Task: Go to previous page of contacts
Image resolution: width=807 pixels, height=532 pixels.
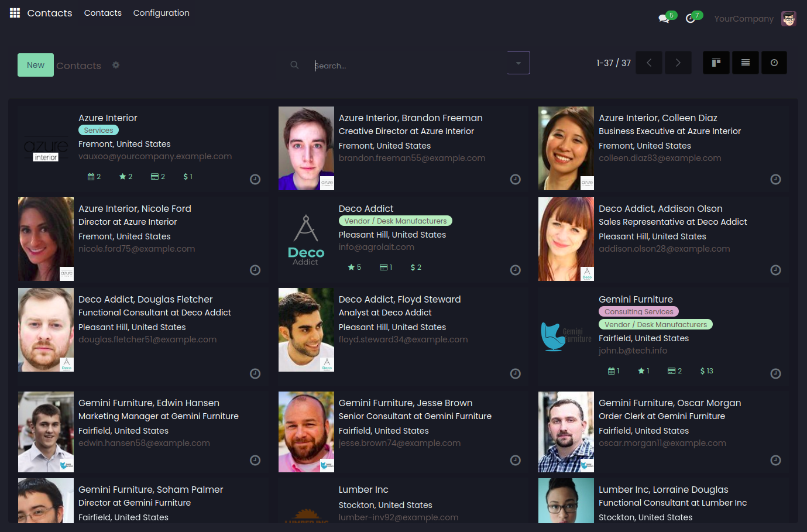Action: coord(649,63)
